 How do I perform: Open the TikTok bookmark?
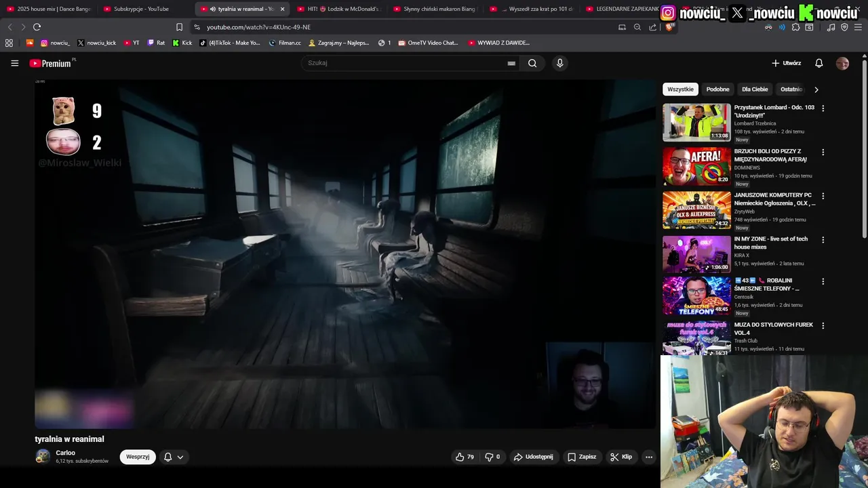coord(230,43)
